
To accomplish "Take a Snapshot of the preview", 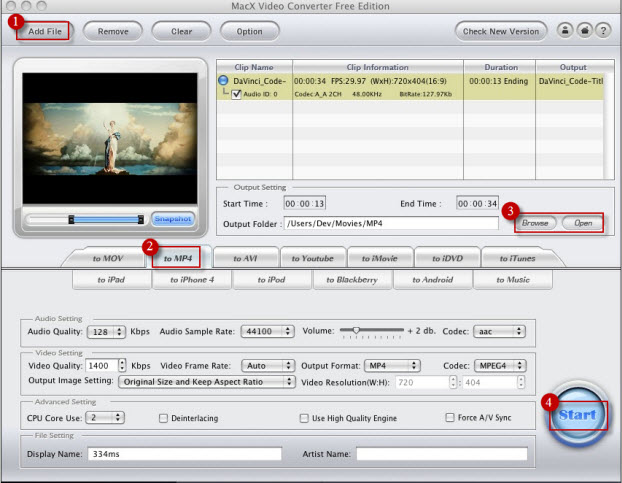I will [173, 219].
